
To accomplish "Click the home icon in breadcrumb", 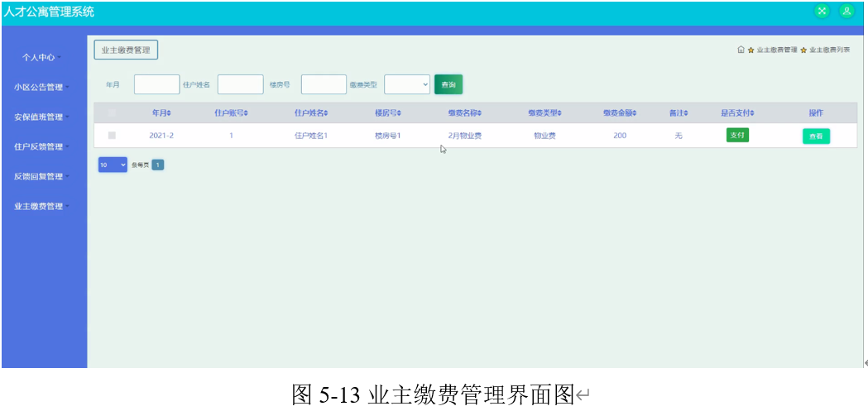I will (x=741, y=50).
